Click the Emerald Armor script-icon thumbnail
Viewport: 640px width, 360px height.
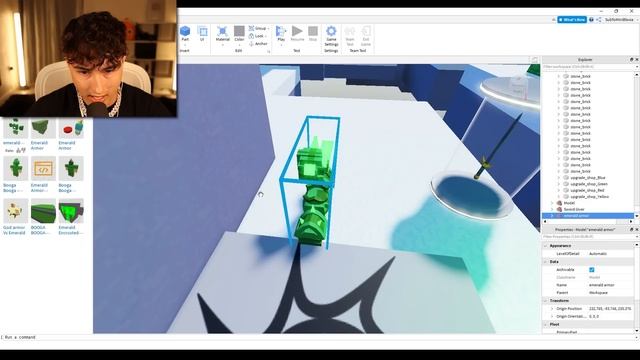[x=43, y=169]
